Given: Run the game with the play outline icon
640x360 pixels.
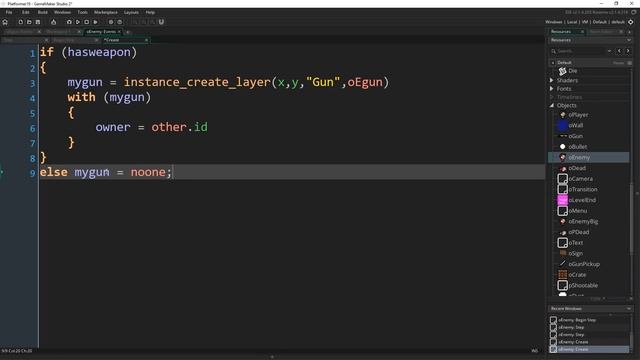Looking at the screenshot, I should 78,22.
